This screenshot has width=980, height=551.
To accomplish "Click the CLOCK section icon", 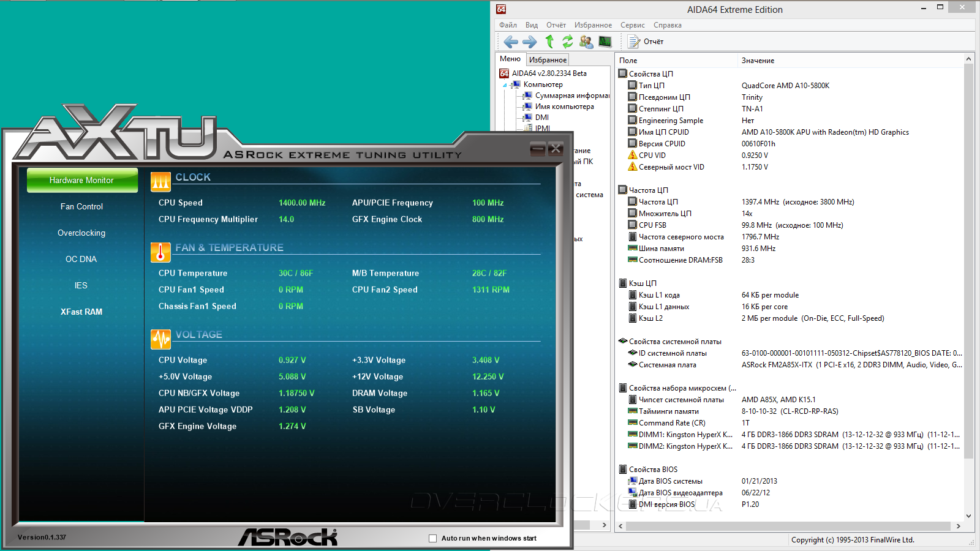I will [160, 182].
